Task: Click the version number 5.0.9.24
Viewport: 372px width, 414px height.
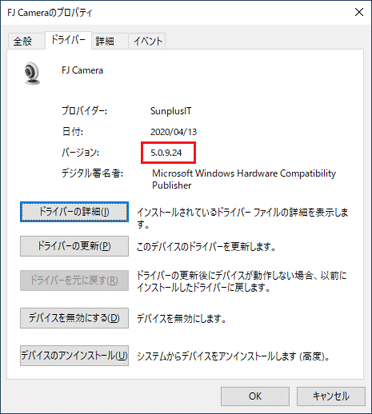Action: coord(166,153)
